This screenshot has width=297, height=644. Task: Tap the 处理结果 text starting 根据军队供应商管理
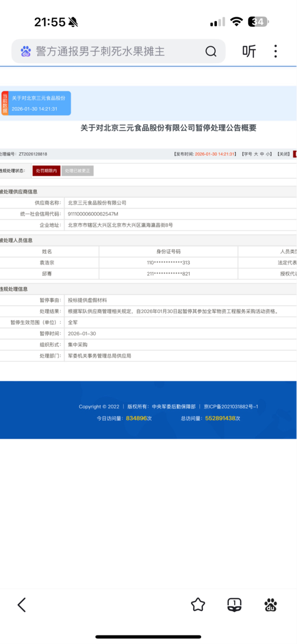173,311
